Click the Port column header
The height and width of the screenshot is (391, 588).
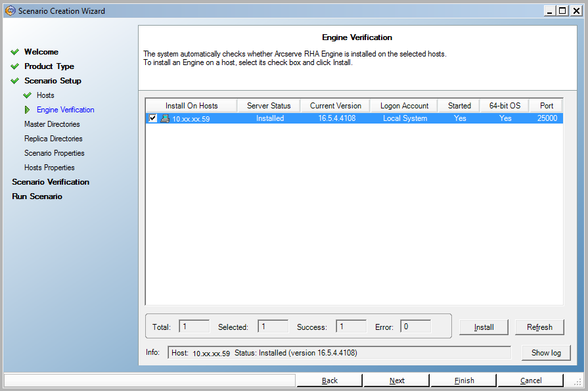(x=547, y=106)
